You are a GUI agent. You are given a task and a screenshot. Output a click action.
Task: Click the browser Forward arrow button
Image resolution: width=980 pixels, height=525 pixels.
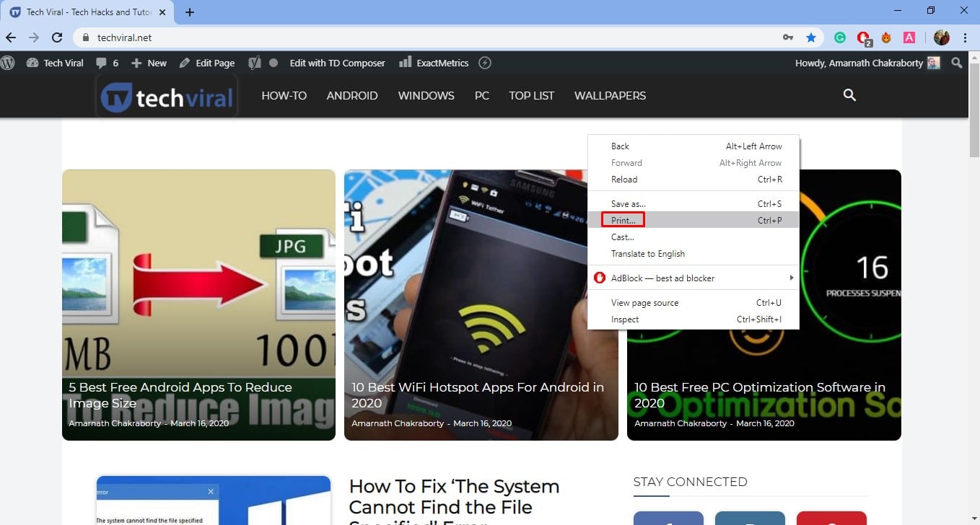coord(34,37)
